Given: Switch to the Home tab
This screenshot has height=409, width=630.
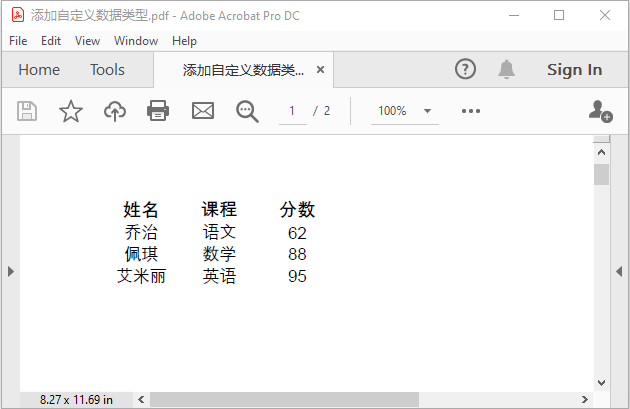Looking at the screenshot, I should 39,70.
